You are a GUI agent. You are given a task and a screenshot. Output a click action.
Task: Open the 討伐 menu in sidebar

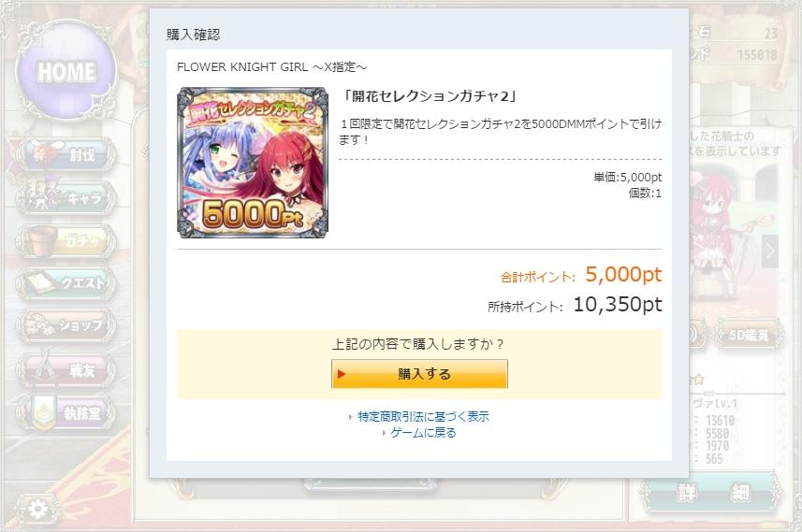point(66,154)
